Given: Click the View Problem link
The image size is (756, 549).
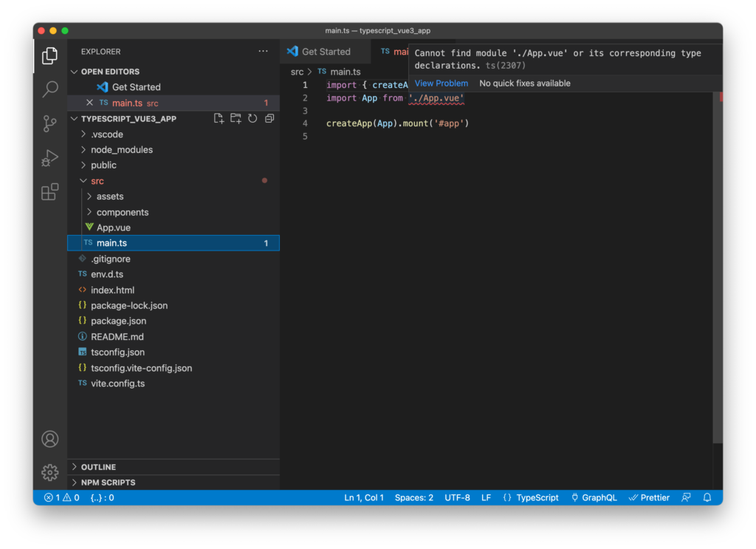Looking at the screenshot, I should (441, 83).
